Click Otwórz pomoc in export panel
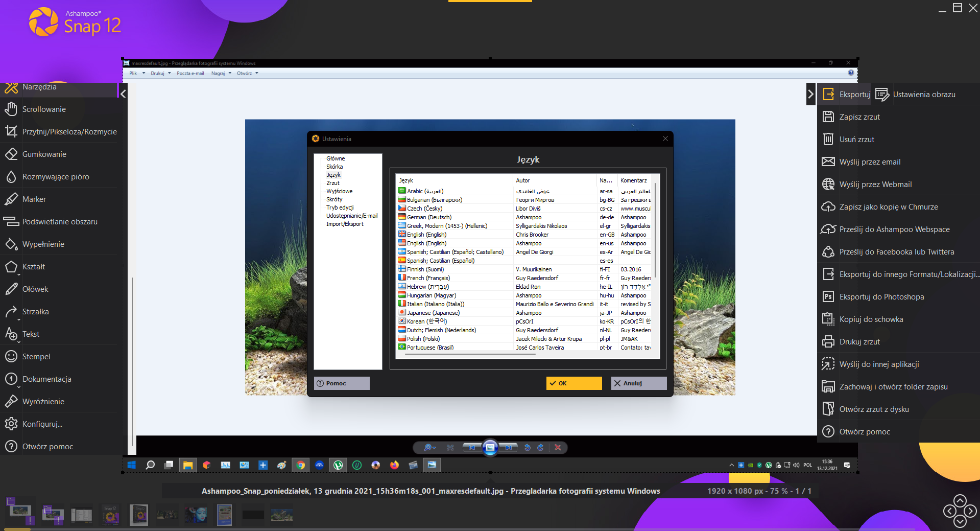 [x=899, y=432]
